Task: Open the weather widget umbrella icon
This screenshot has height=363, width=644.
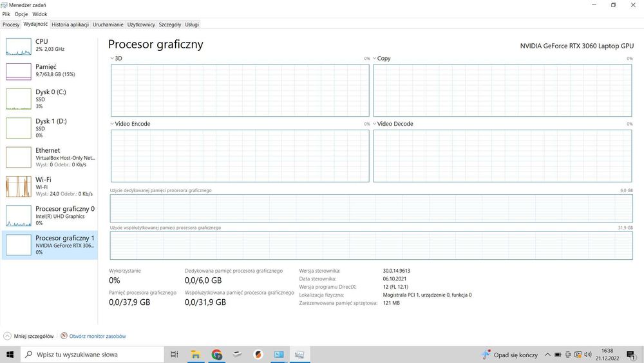Action: pos(486,355)
